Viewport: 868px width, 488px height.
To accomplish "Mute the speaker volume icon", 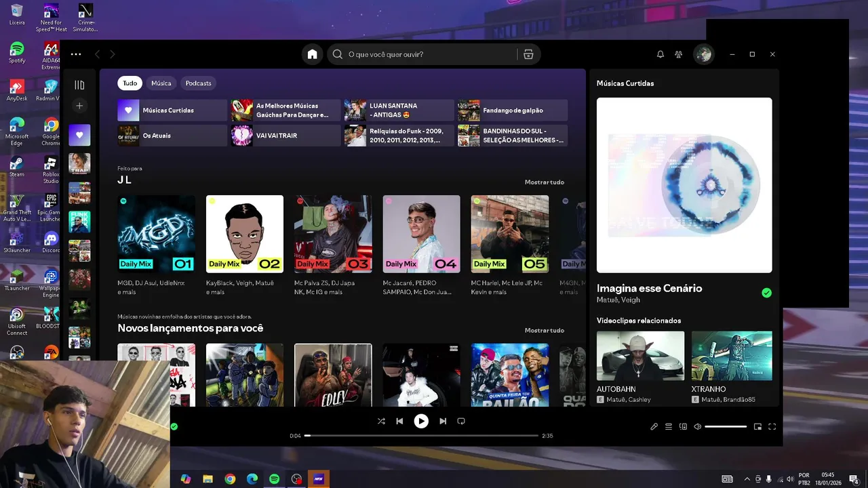I will coord(697,427).
